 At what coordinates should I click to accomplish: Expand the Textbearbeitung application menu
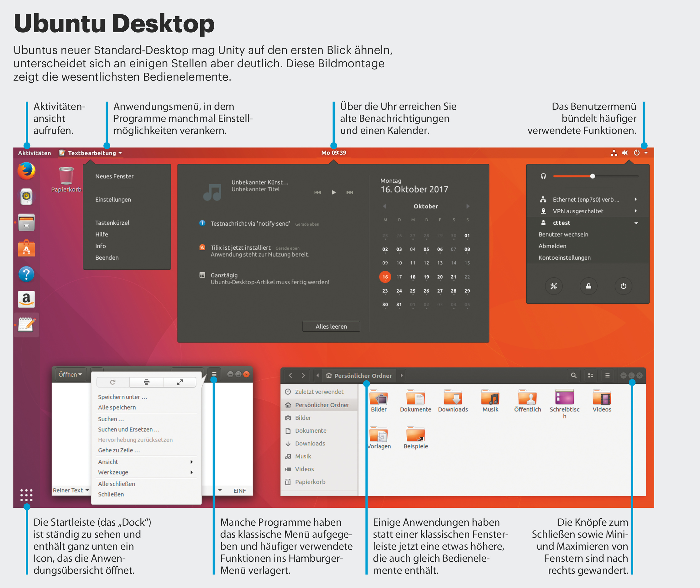pyautogui.click(x=92, y=153)
